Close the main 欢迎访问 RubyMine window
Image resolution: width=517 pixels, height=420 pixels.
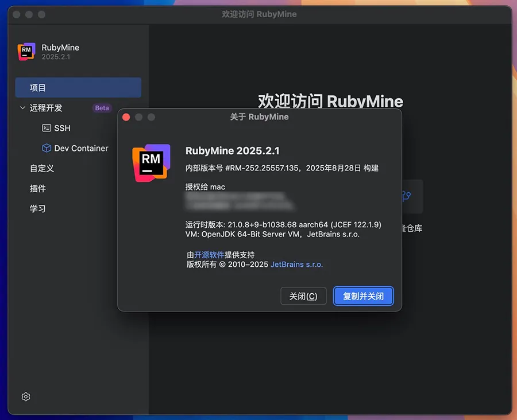(x=17, y=14)
